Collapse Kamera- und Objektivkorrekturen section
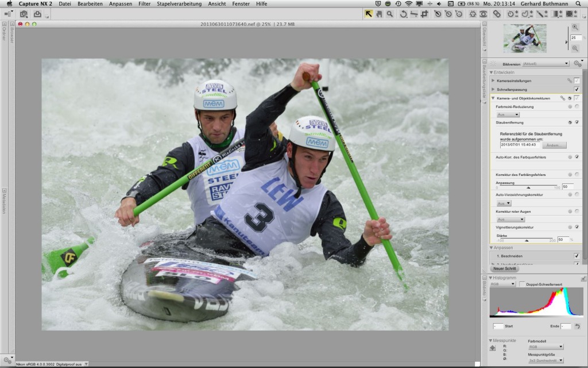 point(493,98)
